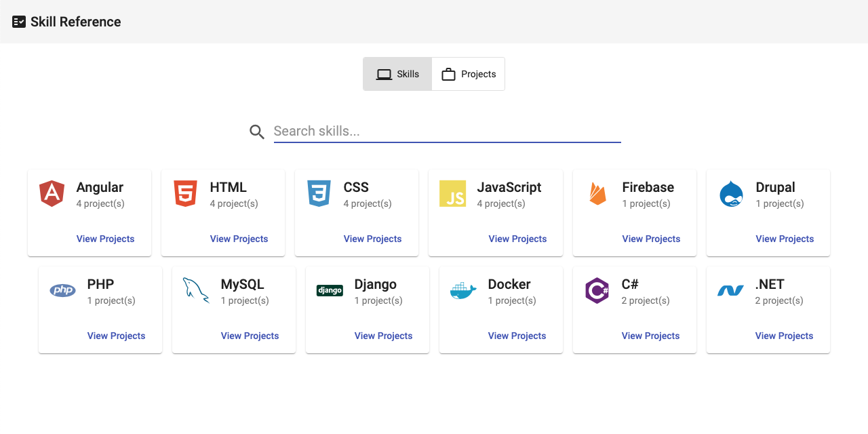The height and width of the screenshot is (434, 868).
Task: Click the .NET logo icon
Action: point(731,290)
